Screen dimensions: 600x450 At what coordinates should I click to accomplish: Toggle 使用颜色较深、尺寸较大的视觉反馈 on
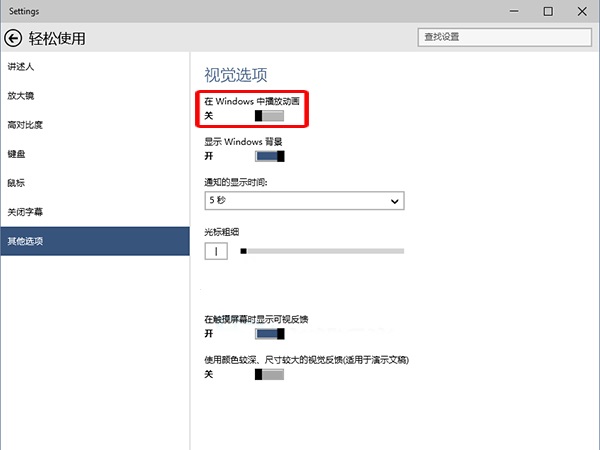(269, 374)
